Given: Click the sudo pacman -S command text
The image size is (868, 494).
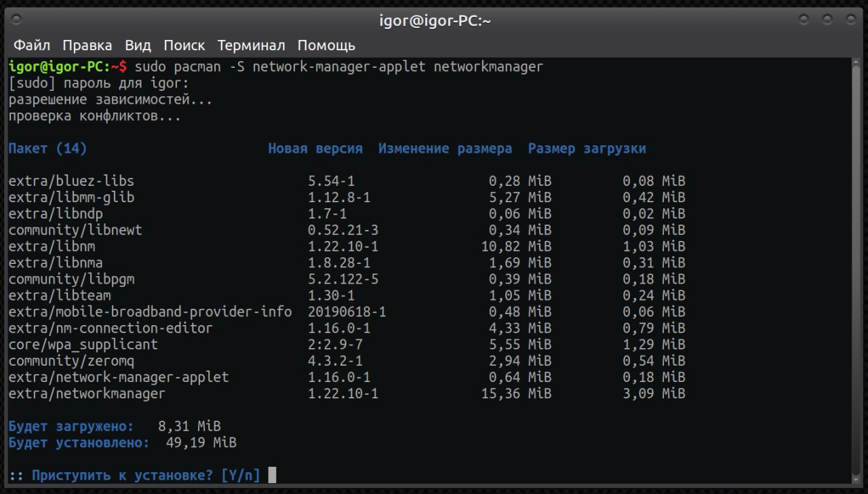Looking at the screenshot, I should [339, 67].
